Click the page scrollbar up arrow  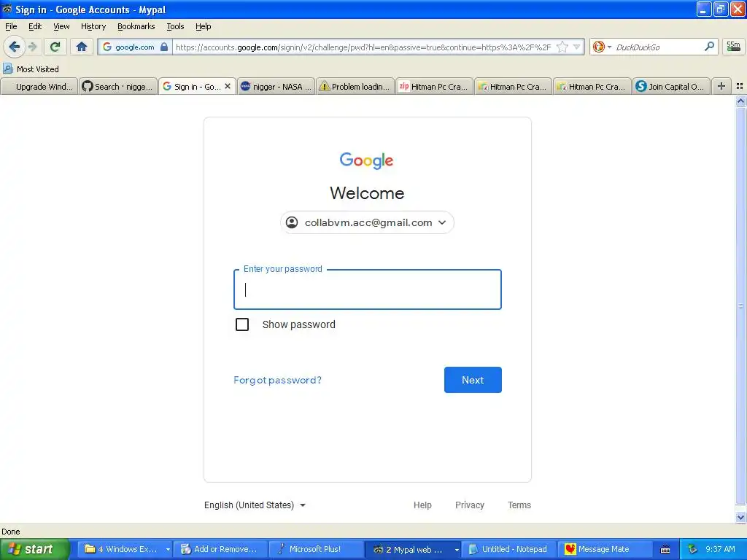click(x=740, y=101)
